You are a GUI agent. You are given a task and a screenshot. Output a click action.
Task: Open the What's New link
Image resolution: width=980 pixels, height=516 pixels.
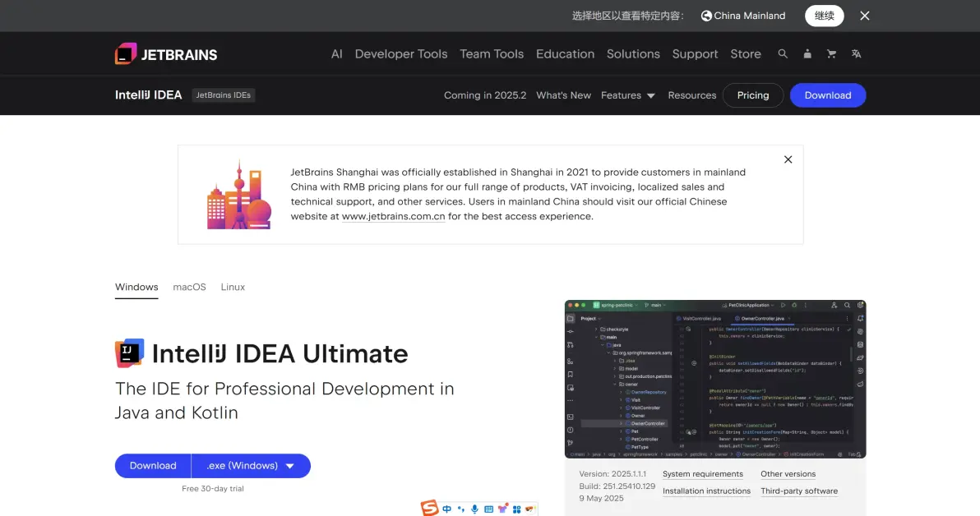[x=563, y=95]
